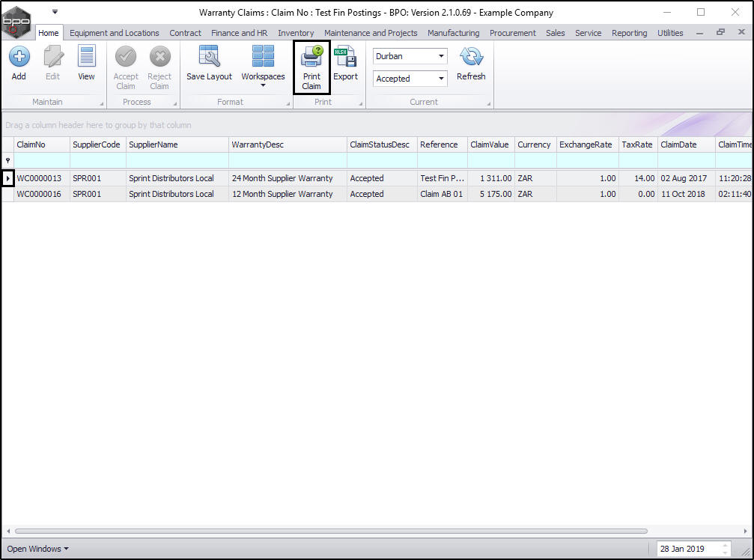
Task: Click the horizontal scrollbar thumb
Action: pos(331,531)
